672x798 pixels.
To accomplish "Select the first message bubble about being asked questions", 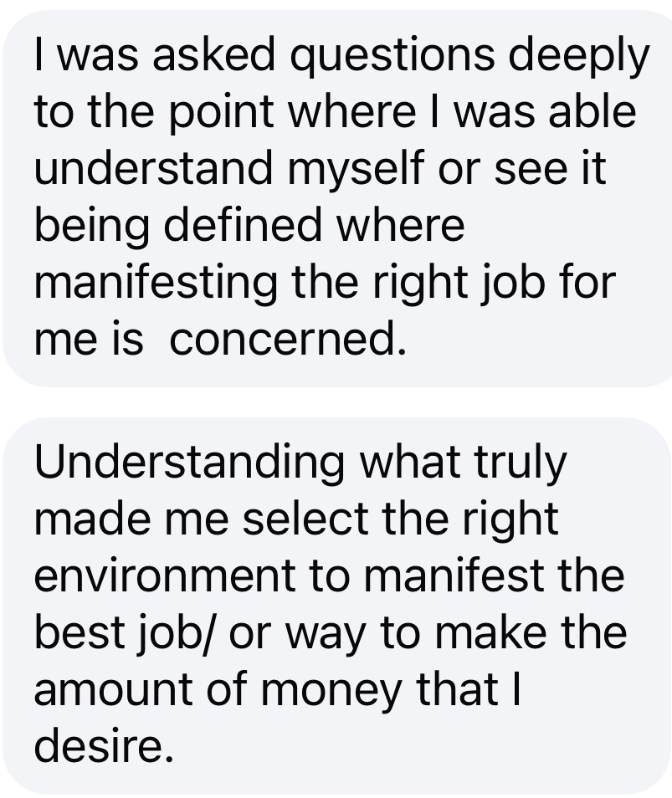I will tap(337, 198).
